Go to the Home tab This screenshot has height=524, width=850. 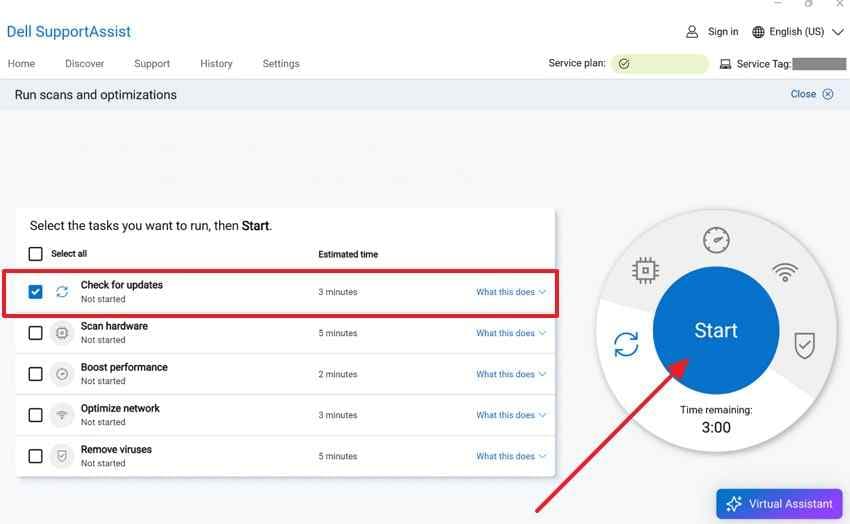[21, 64]
